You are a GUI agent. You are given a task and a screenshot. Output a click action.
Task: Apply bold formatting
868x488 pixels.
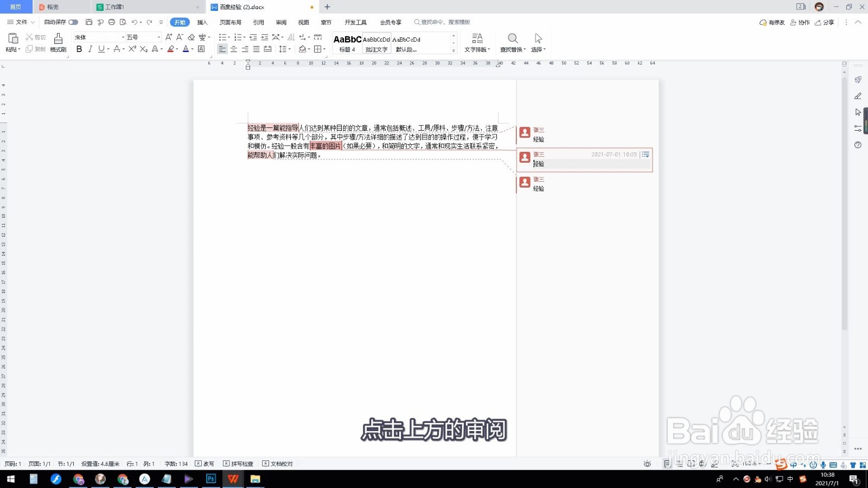pyautogui.click(x=79, y=49)
